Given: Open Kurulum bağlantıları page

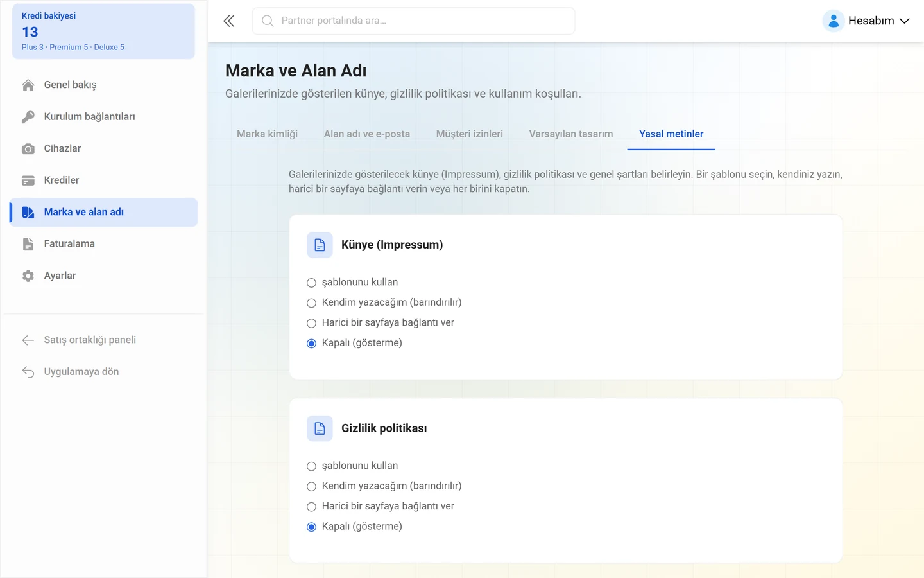Looking at the screenshot, I should pos(103,117).
